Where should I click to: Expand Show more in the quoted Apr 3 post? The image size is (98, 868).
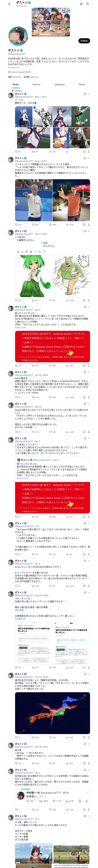coord(22,478)
